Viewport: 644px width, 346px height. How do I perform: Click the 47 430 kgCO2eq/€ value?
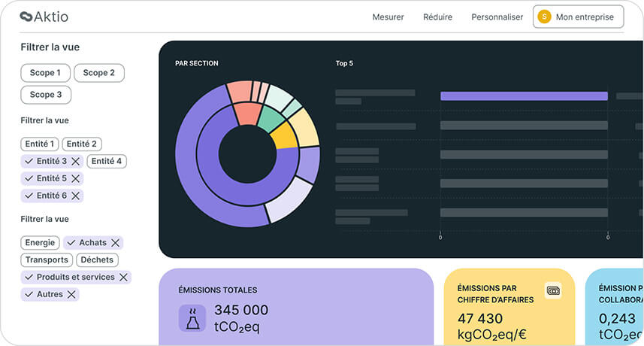pyautogui.click(x=491, y=326)
